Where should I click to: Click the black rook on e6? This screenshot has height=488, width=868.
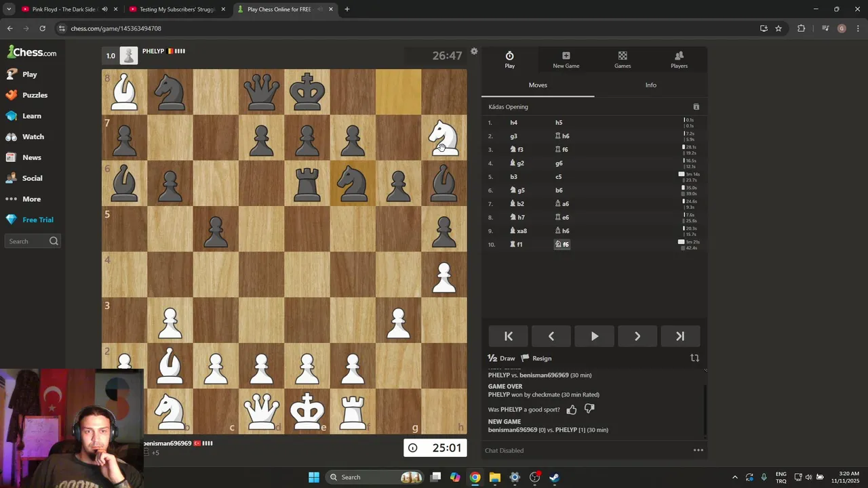307,183
